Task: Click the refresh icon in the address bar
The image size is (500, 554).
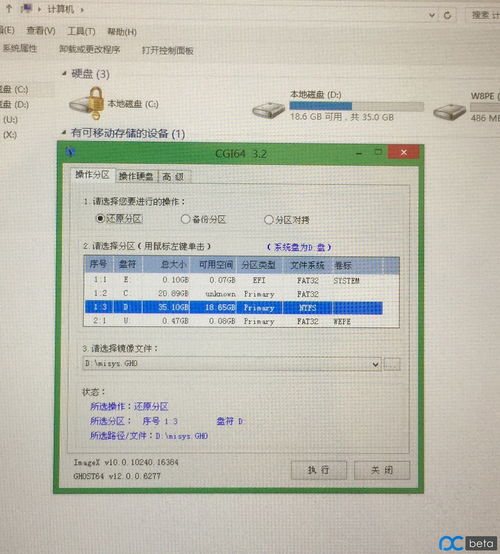Action: coord(447,15)
